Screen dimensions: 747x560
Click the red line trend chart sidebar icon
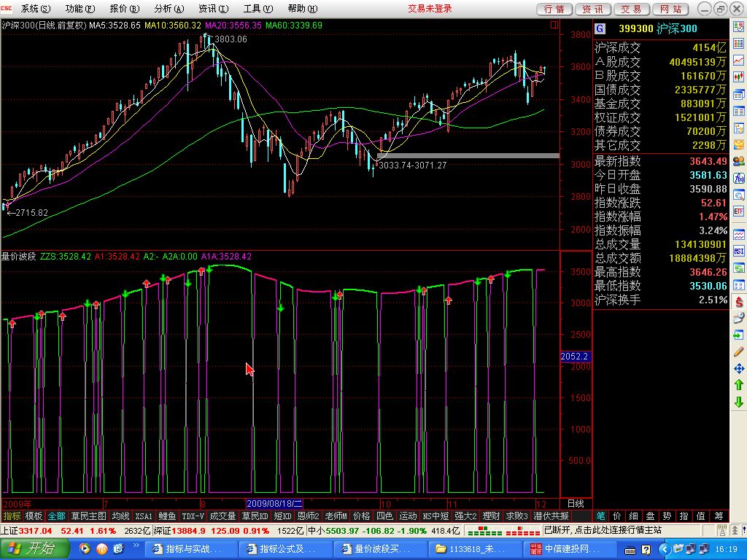739,61
